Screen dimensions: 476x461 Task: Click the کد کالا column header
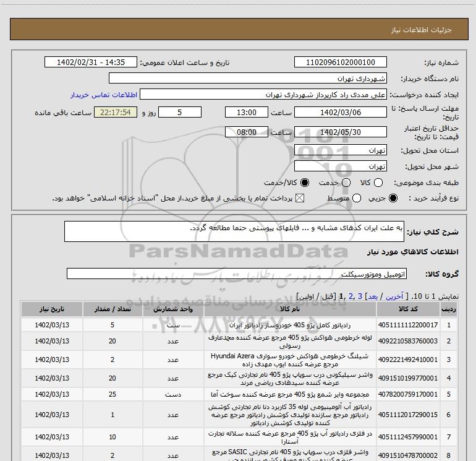(408, 309)
